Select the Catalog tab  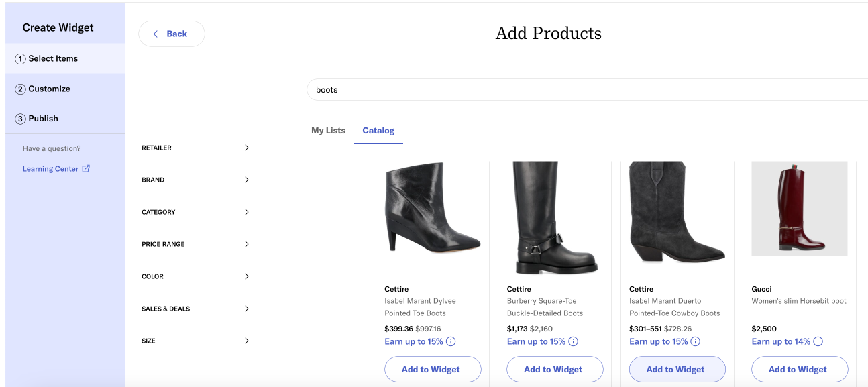click(x=378, y=131)
